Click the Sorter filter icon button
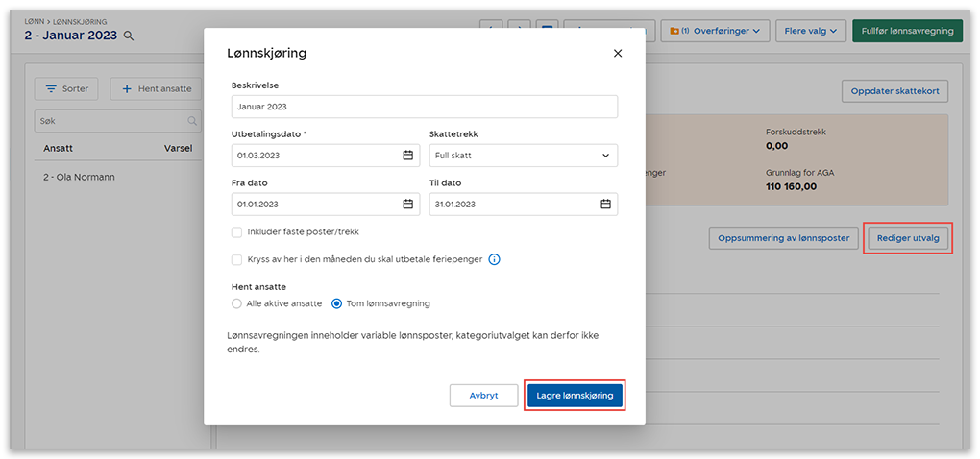The image size is (980, 459). click(66, 89)
